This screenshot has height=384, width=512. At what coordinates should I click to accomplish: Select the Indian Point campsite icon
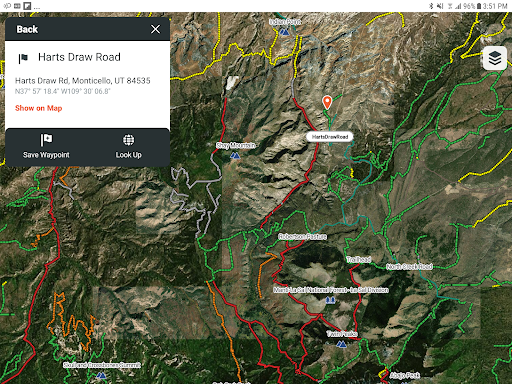pos(284,32)
